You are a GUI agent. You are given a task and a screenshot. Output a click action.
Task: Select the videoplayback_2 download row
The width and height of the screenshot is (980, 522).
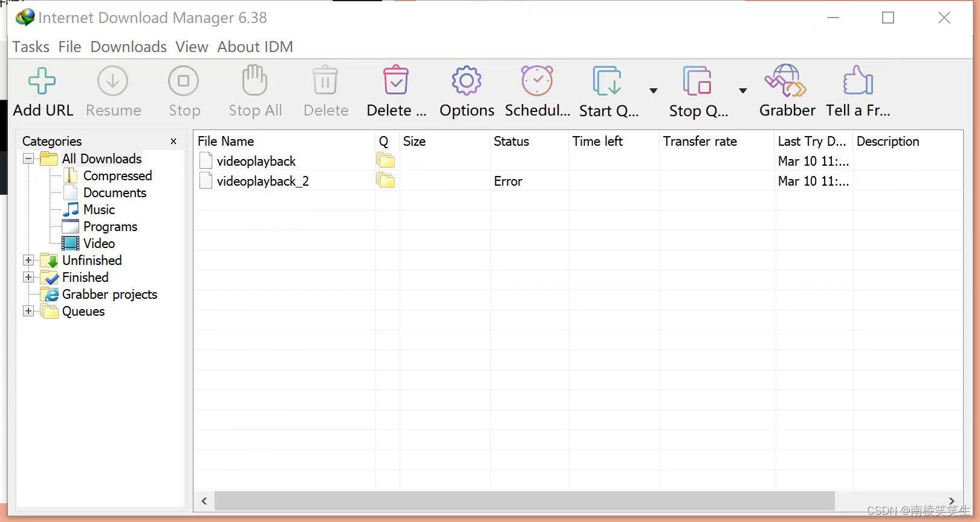(578, 181)
